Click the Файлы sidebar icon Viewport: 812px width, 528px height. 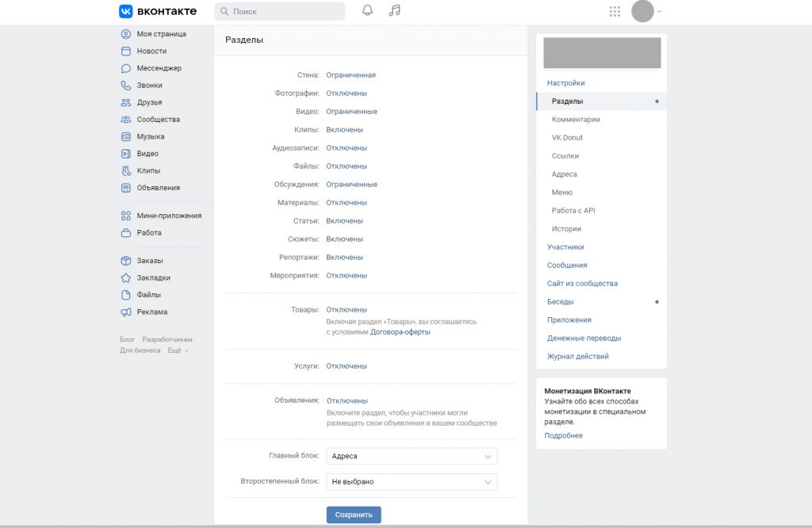126,295
